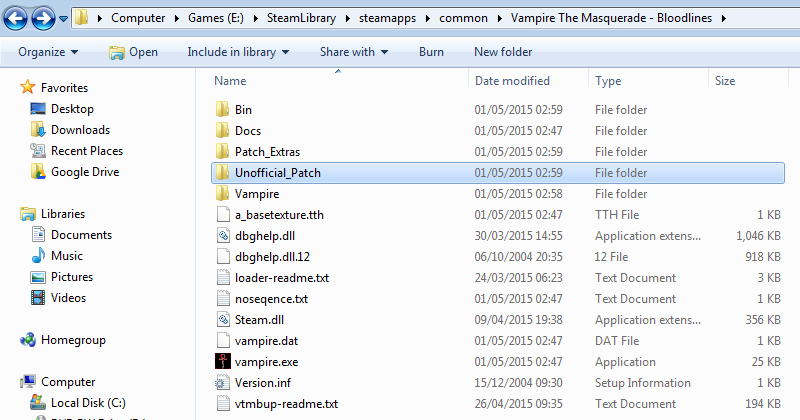Open the Include in library dropdown
800x420 pixels.
[238, 52]
